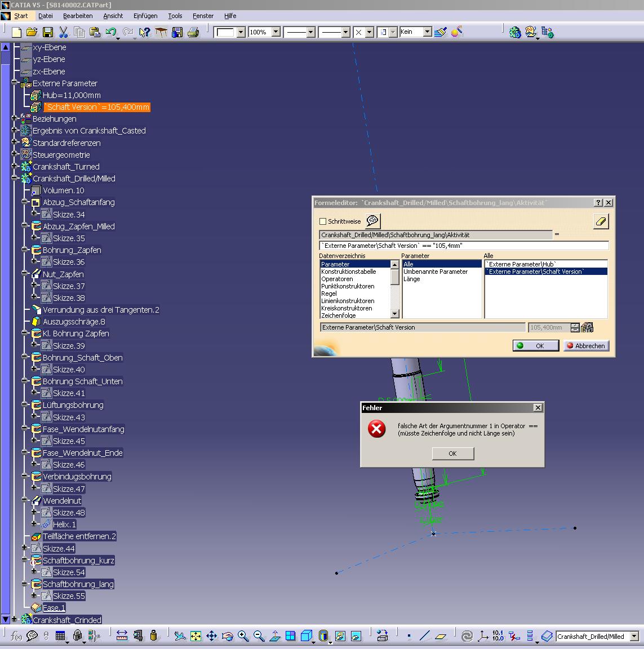Collapse the Wendelnut node
Viewport: 644px width, 649px height.
tap(24, 500)
